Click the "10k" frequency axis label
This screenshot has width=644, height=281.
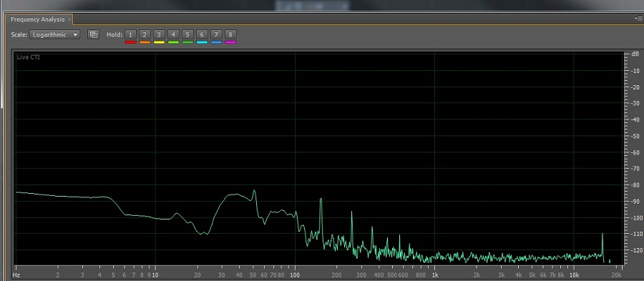pos(574,275)
